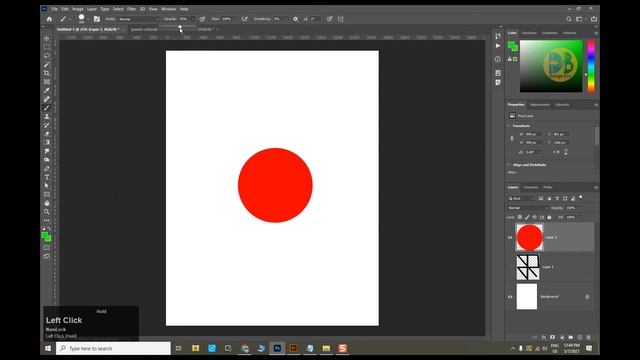This screenshot has height=360, width=640.
Task: Toggle layer filtering on/off switch
Action: (x=581, y=198)
